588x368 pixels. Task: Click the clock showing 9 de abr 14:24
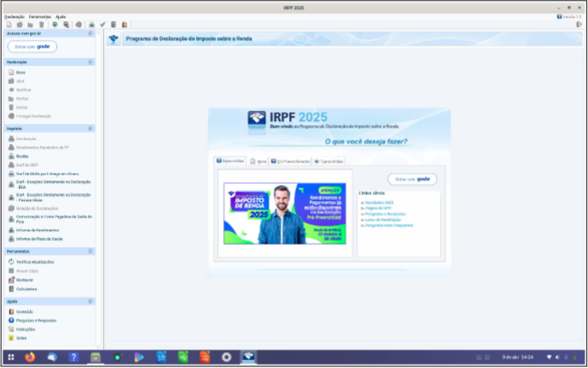[x=518, y=358]
